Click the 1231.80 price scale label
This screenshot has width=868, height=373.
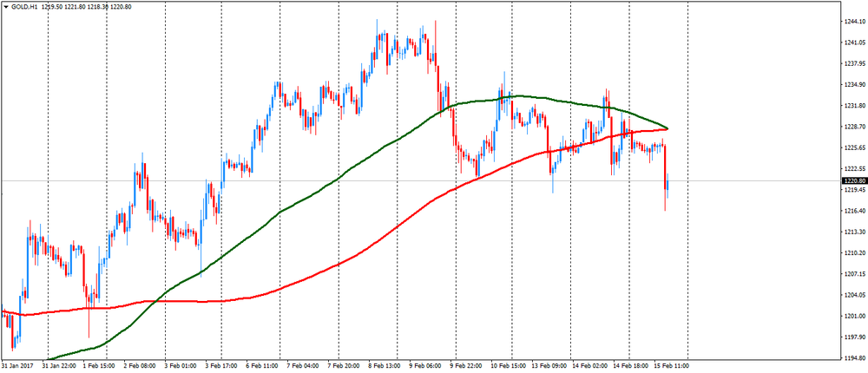(x=853, y=106)
